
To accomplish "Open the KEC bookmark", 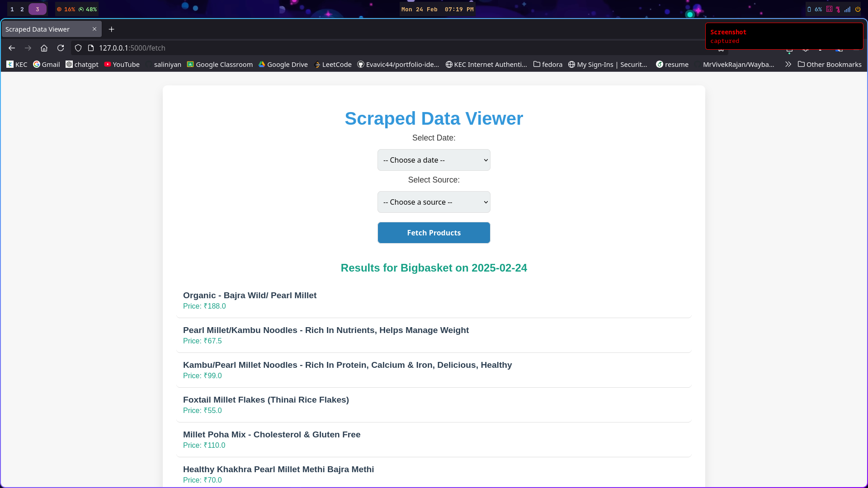I will (x=17, y=65).
